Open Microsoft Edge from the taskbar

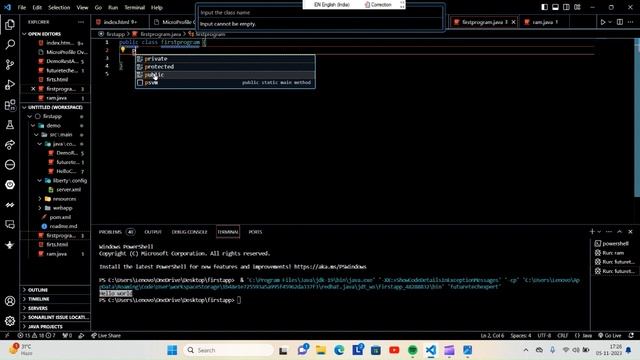[x=339, y=350]
